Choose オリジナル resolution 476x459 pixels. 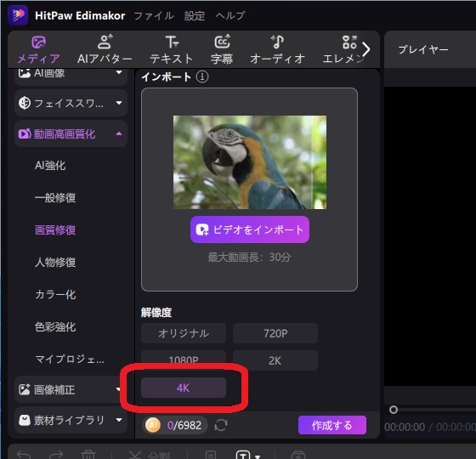pyautogui.click(x=184, y=333)
